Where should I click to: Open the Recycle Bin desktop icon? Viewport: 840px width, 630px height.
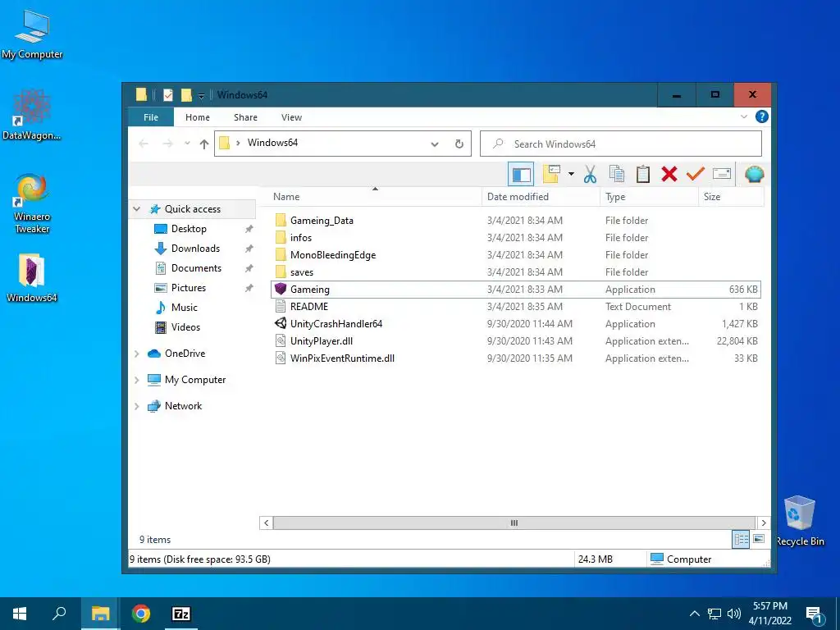[x=800, y=521]
